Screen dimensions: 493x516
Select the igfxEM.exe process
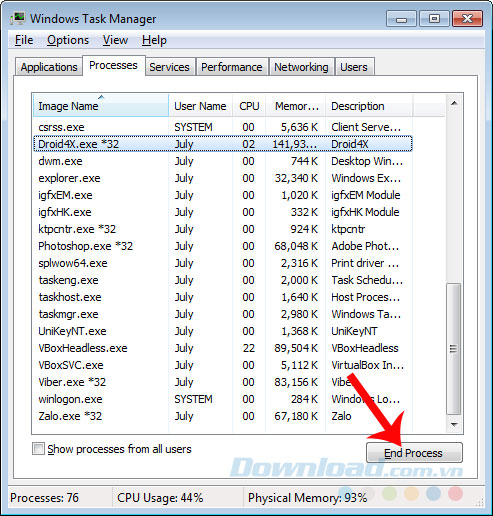pyautogui.click(x=223, y=195)
